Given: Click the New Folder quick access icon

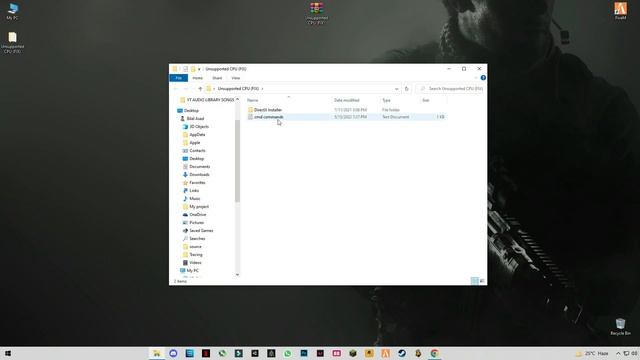Looking at the screenshot, I should 193,69.
